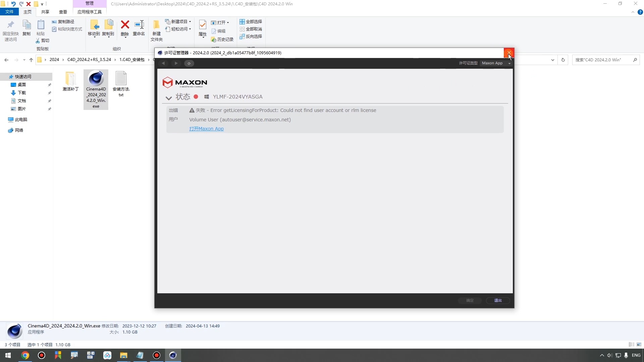Select the 安装方法.txt file
This screenshot has width=644, height=362.
pyautogui.click(x=121, y=84)
